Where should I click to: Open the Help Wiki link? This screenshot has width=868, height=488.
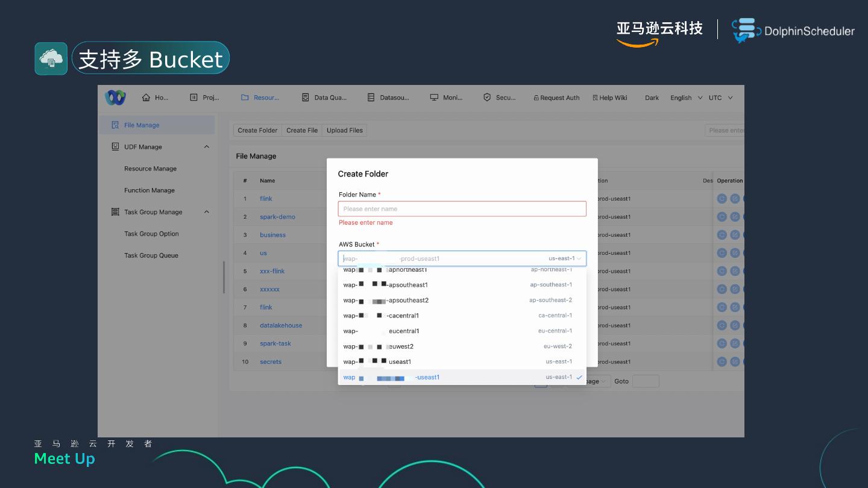pos(609,98)
